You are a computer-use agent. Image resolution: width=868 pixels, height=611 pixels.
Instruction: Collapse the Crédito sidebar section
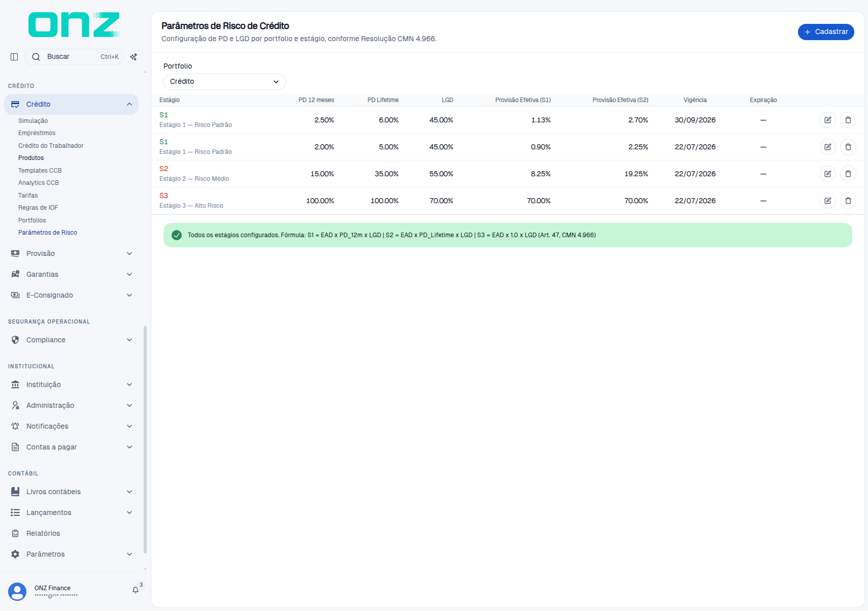click(71, 104)
